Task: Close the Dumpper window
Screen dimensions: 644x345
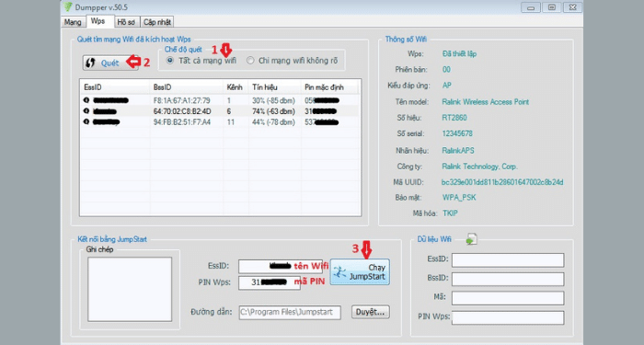Action: (x=572, y=7)
